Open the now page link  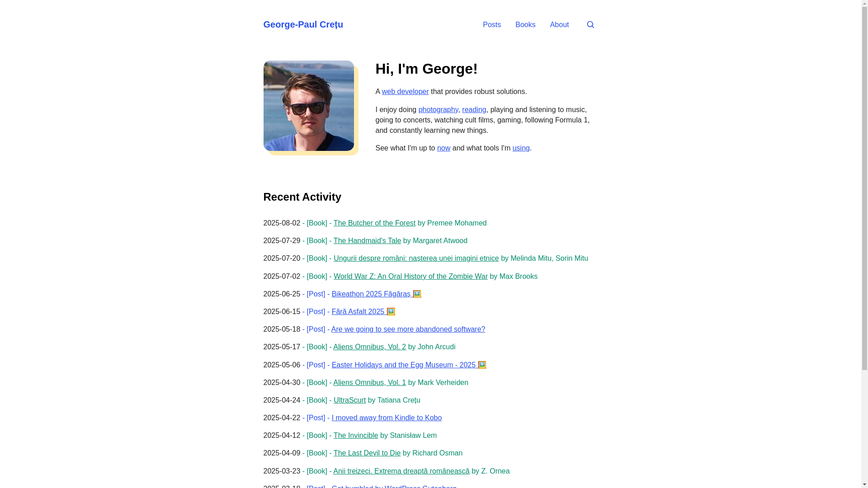443,148
